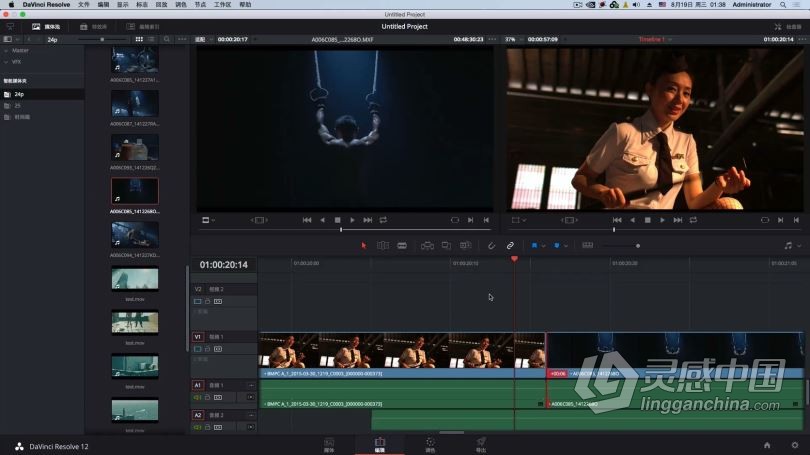
Task: Open the marker color dropdown arrow
Action: (x=566, y=246)
